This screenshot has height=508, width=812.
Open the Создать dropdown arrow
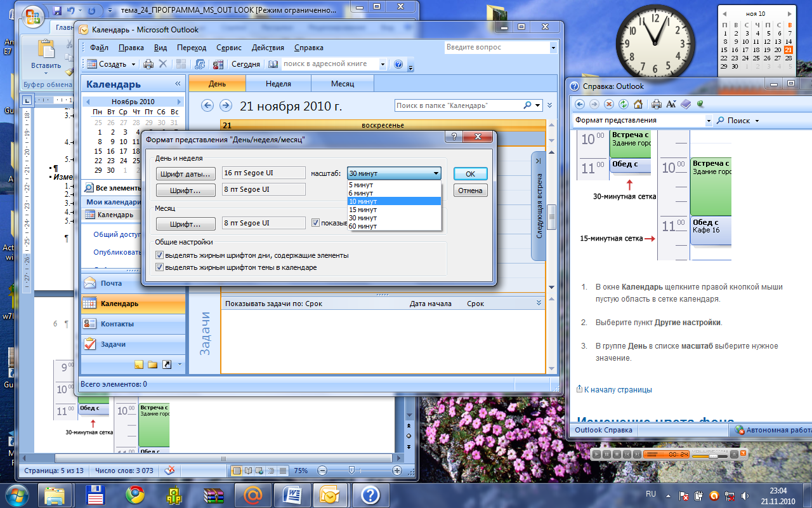pyautogui.click(x=133, y=64)
